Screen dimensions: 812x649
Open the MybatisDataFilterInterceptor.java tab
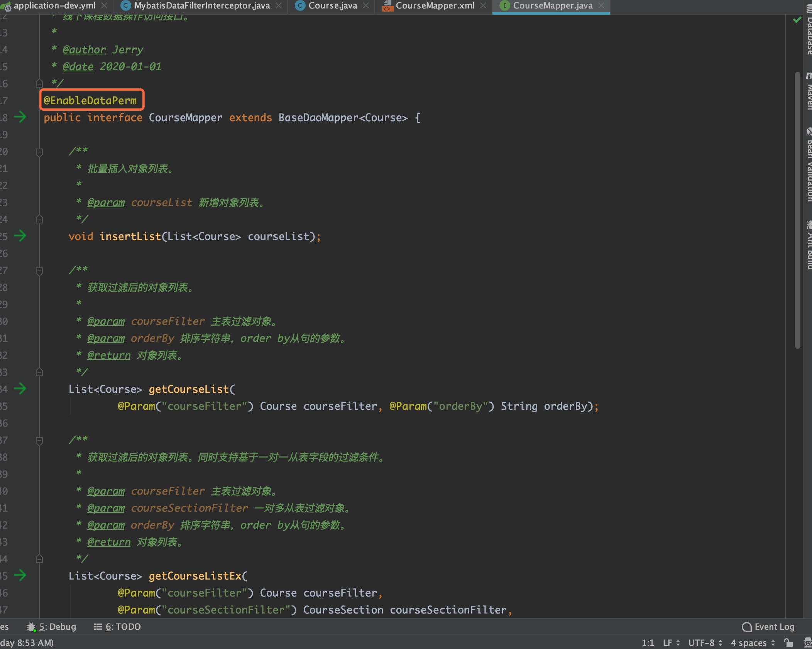(201, 5)
